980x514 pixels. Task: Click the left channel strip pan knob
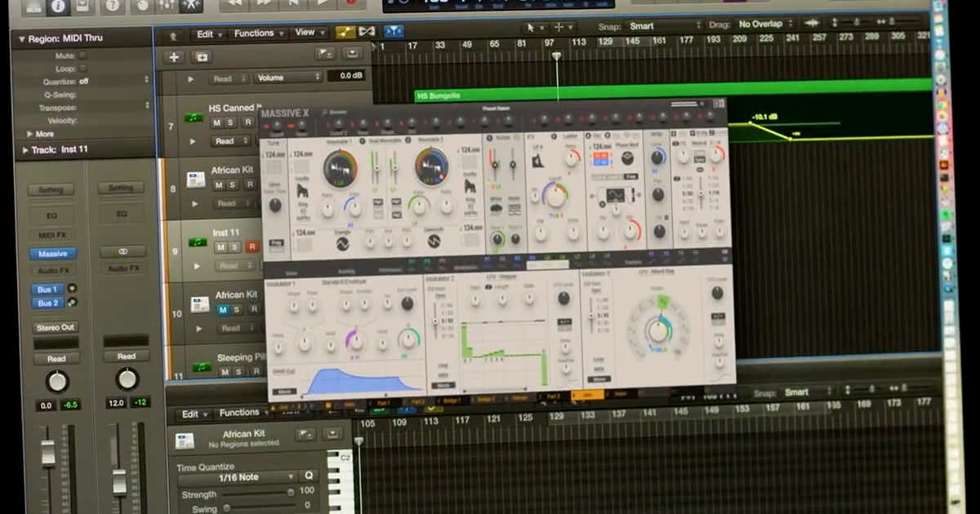[56, 380]
